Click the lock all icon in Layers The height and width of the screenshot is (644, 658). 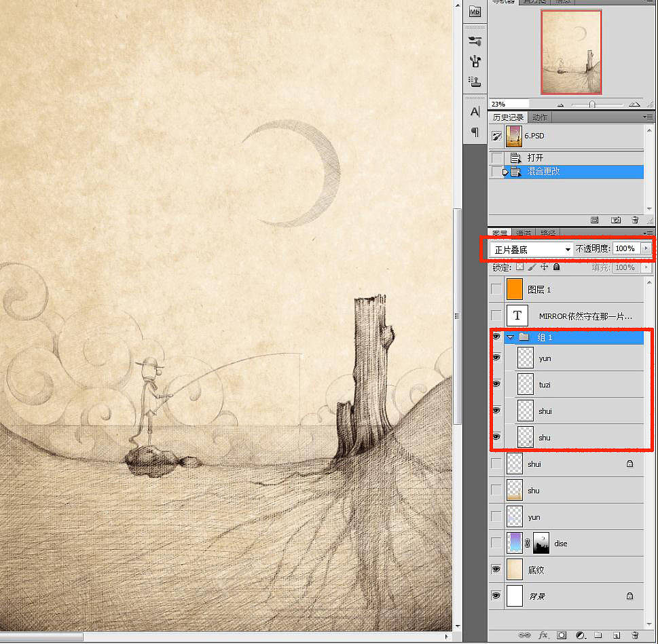tap(557, 267)
